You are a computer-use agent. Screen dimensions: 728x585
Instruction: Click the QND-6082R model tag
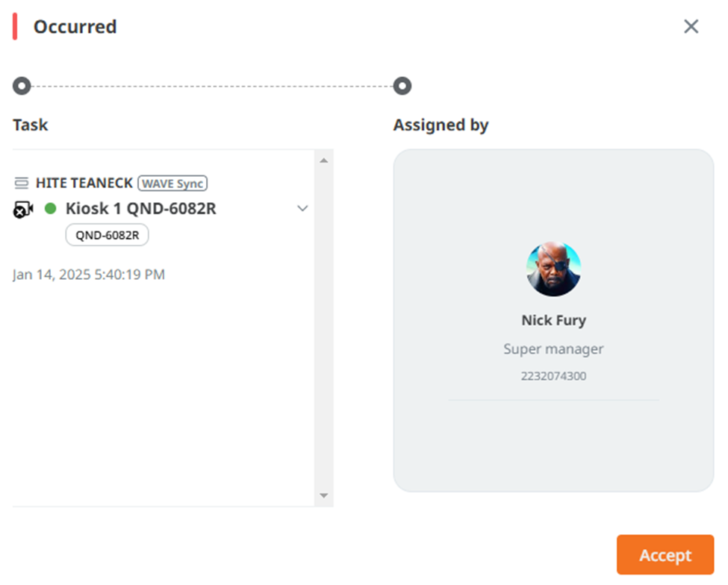pos(108,235)
